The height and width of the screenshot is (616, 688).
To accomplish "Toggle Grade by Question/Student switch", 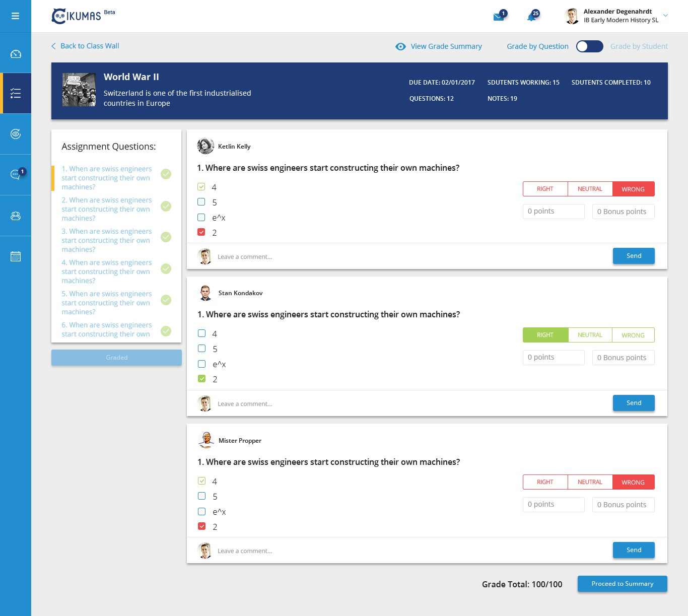I will (x=589, y=46).
